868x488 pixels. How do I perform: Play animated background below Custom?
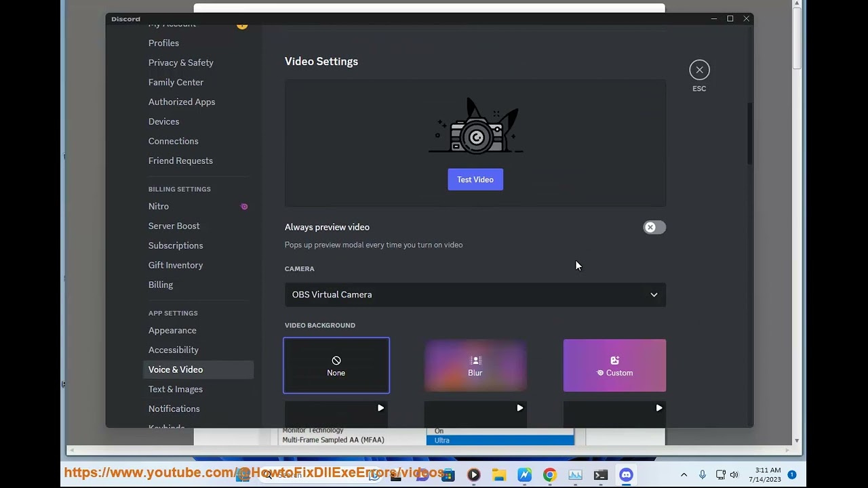[658, 408]
